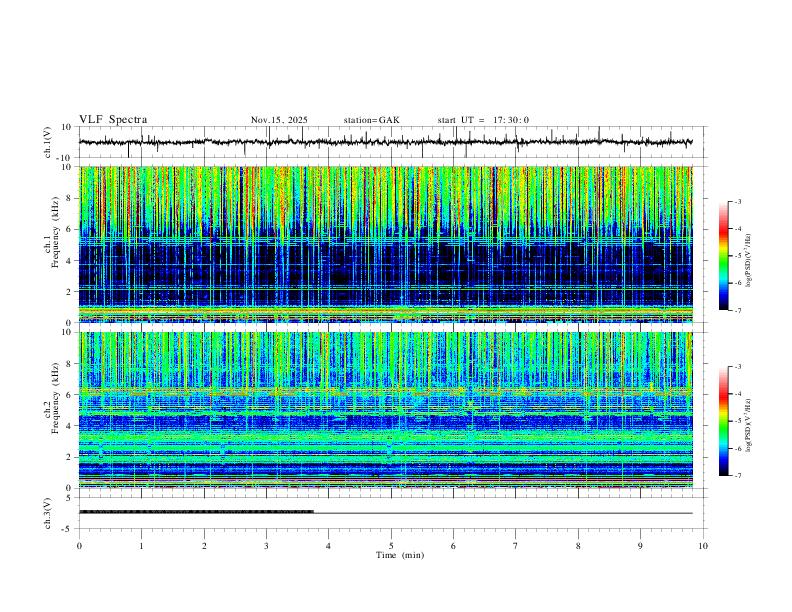Click the 'ch.3(V)' axis label
The height and width of the screenshot is (612, 792).
tap(48, 513)
